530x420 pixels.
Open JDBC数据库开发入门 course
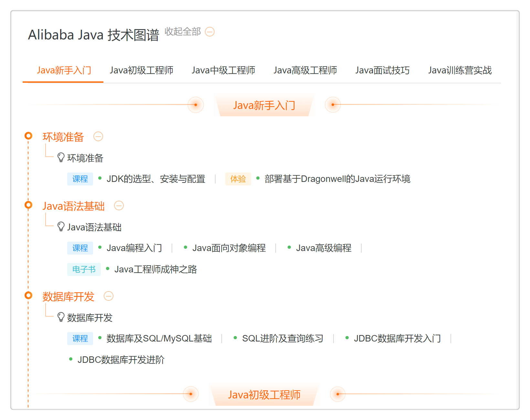[397, 338]
